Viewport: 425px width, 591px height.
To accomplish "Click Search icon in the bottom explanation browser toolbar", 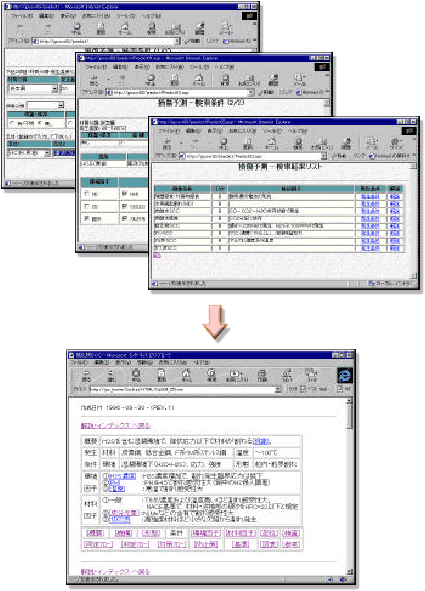I will click(212, 375).
